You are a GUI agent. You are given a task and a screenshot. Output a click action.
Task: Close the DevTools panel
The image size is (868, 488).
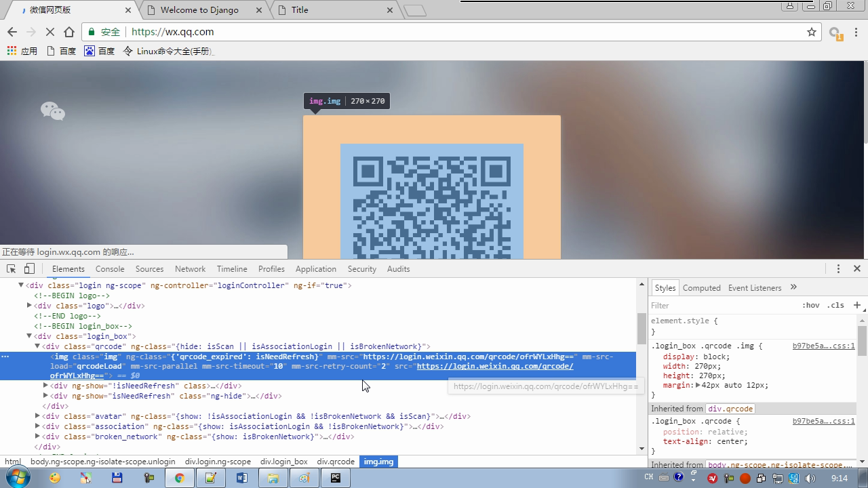[856, 269]
